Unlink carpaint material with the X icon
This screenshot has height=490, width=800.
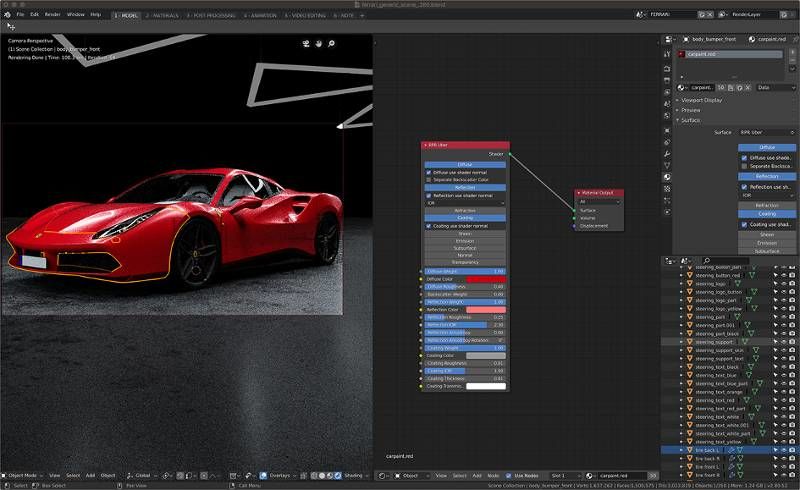(x=748, y=88)
